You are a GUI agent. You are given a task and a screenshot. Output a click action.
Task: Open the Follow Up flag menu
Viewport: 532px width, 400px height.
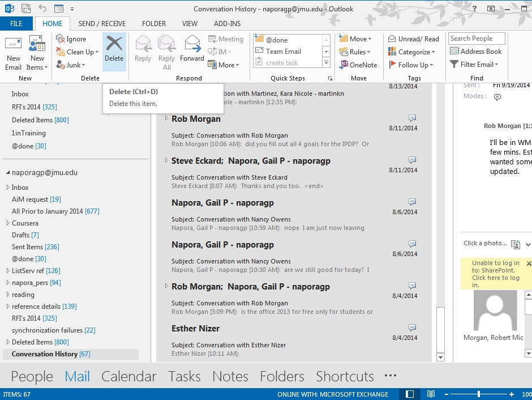click(x=411, y=65)
